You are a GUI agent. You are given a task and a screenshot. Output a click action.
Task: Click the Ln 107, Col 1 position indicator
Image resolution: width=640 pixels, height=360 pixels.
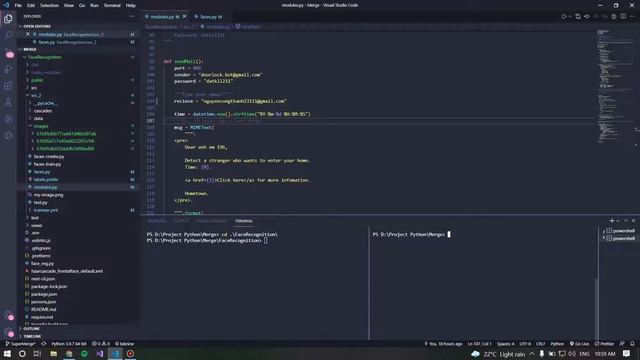[x=480, y=344]
